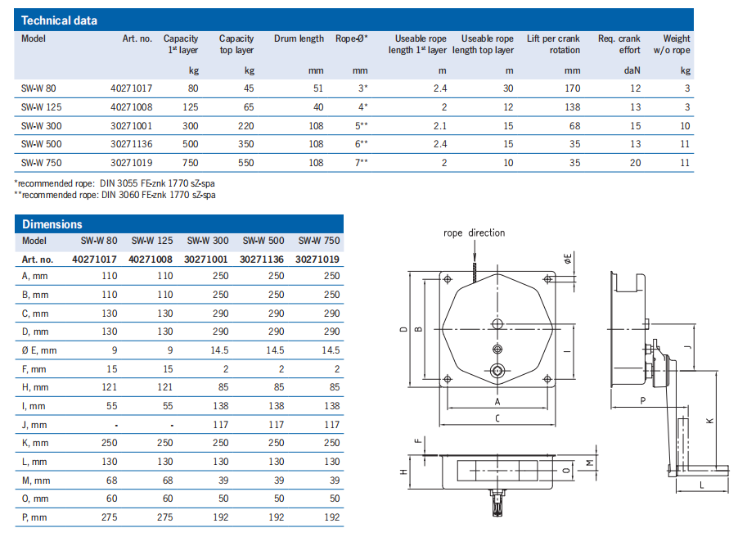Click the "J, mm" row label
This screenshot has height=546, width=756.
point(34,426)
